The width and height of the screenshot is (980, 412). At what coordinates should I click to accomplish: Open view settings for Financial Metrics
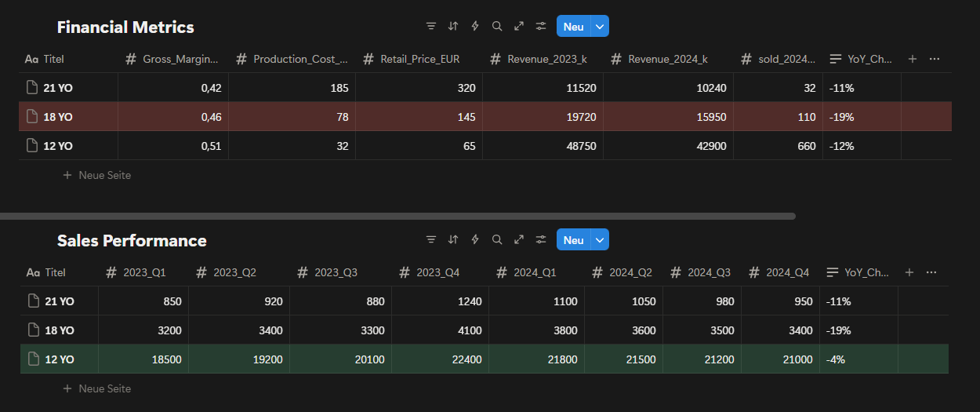pyautogui.click(x=540, y=27)
